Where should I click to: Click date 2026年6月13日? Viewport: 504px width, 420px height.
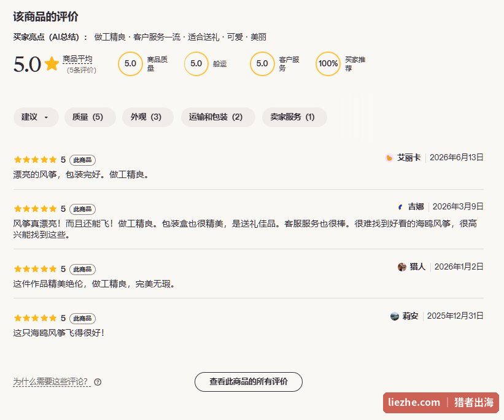pyautogui.click(x=457, y=157)
